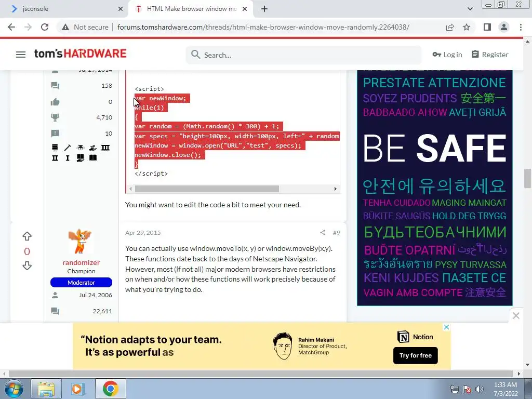Click the blue Moderator badge
Viewport: 532px width, 399px height.
coord(81,282)
